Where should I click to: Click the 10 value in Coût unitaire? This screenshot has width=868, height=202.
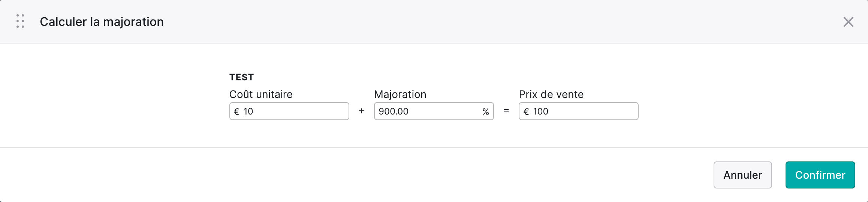point(248,112)
